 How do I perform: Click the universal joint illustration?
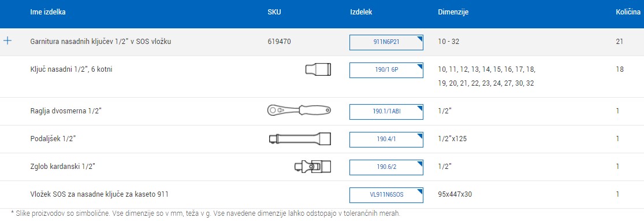tap(312, 166)
